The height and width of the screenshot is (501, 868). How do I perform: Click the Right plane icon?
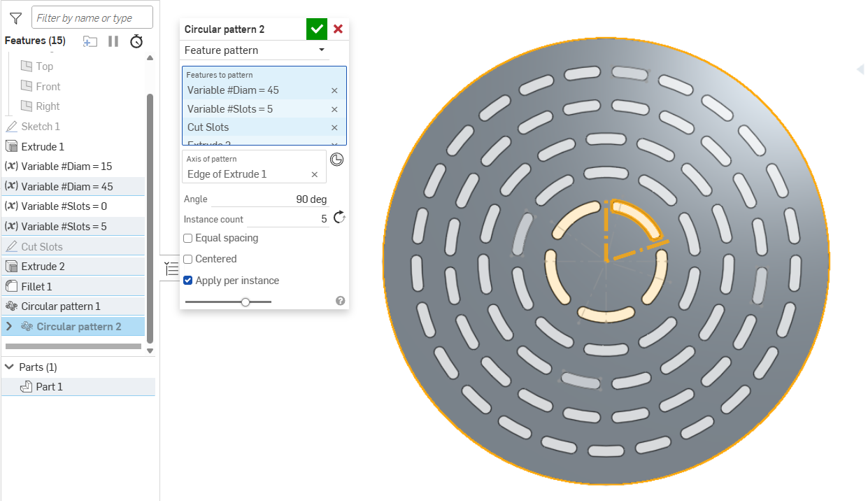[27, 106]
